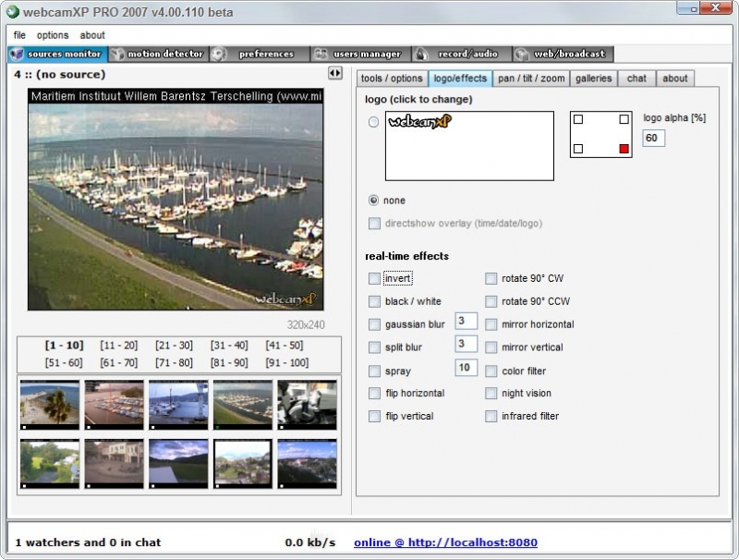Viewport: 739px width, 560px height.
Task: Enable flip vertical effect
Action: (x=374, y=416)
